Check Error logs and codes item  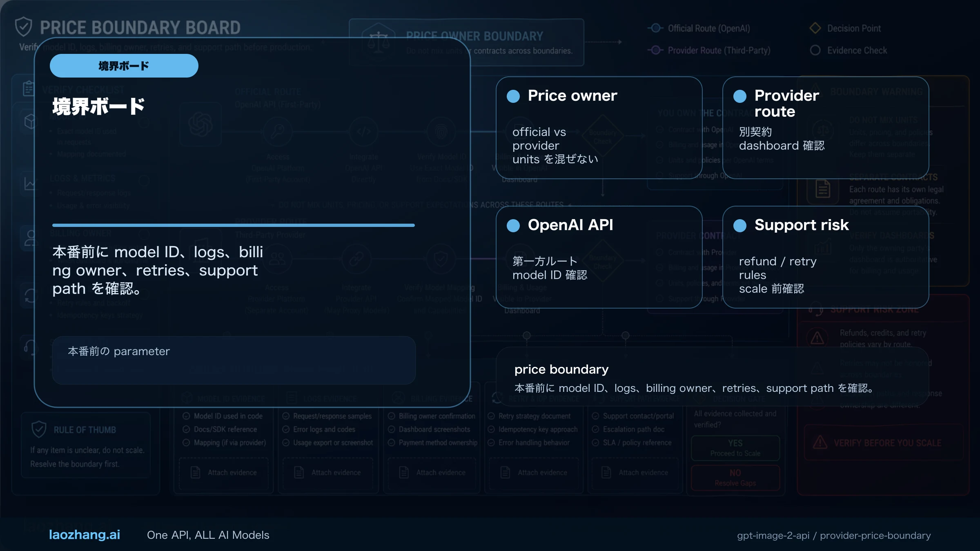coord(286,429)
